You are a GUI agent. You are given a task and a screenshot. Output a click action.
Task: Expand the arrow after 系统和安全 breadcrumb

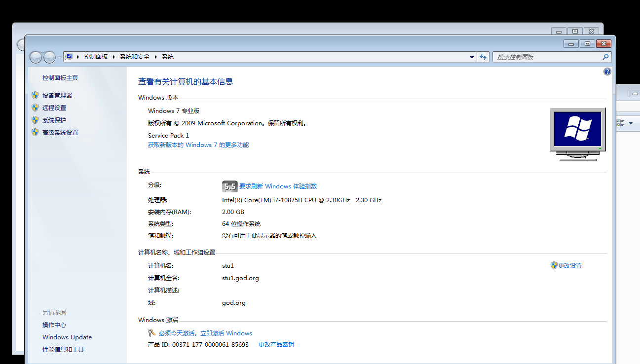click(156, 57)
